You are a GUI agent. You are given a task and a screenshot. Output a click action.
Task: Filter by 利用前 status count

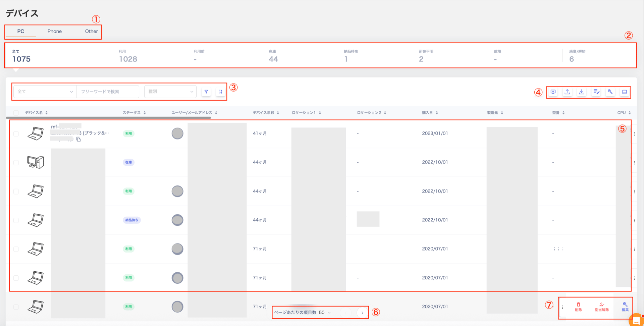[199, 56]
